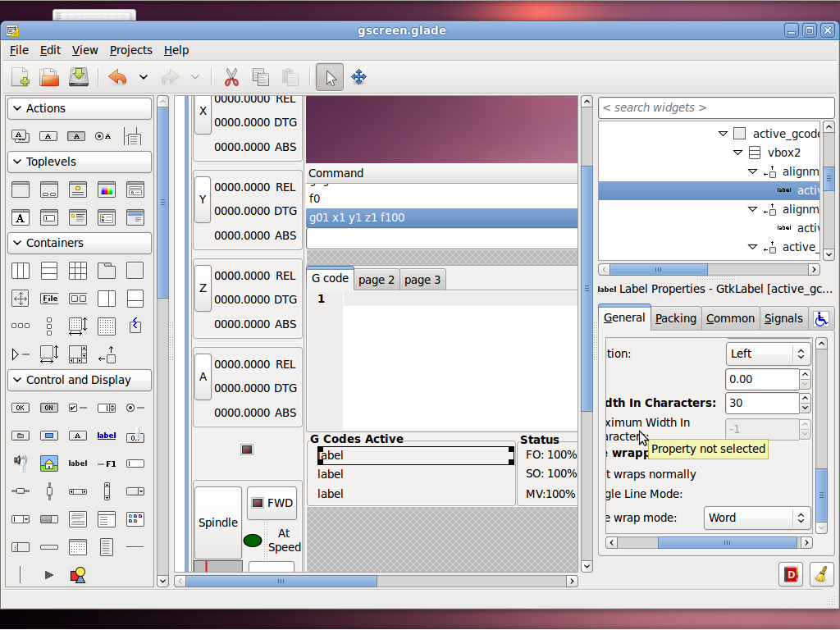Select the Accel Label F1 palette icon
Screen dimensions: 840x630
pyautogui.click(x=107, y=463)
